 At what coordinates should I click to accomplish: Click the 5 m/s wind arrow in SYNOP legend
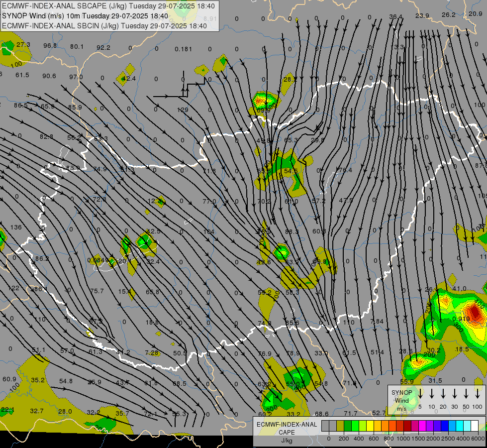coord(420,394)
